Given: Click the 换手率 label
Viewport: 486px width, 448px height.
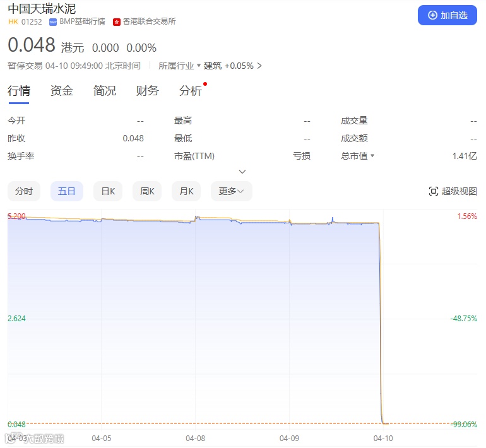Looking at the screenshot, I should [21, 156].
